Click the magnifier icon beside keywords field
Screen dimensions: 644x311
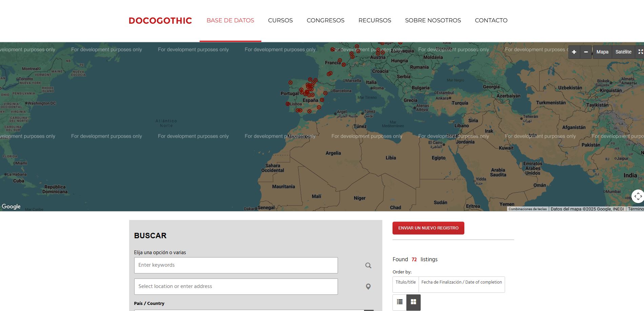[368, 266]
